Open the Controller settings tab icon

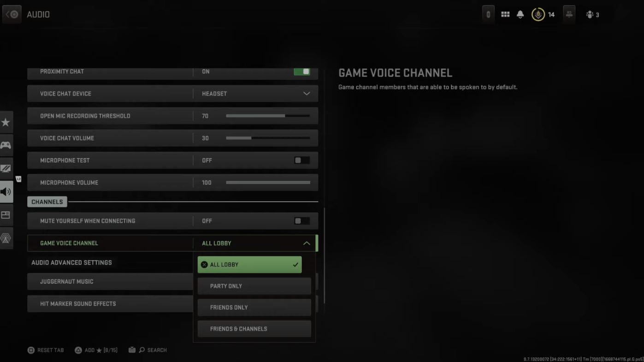(x=6, y=145)
